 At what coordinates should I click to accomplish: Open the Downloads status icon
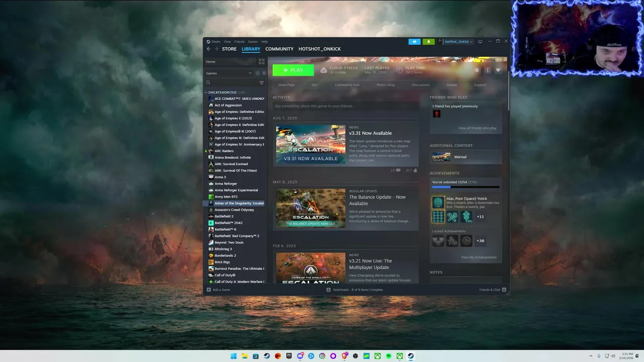(x=329, y=290)
